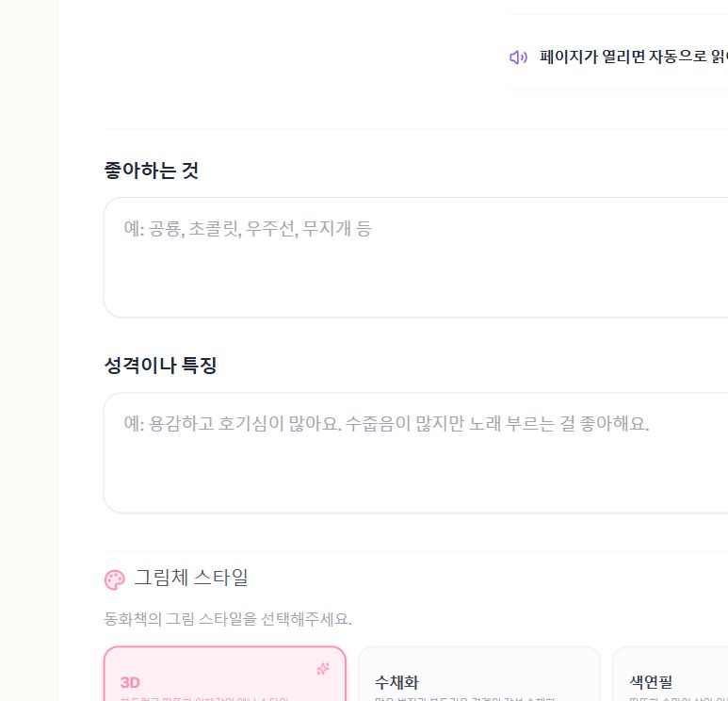Click the 색연필 title text

point(651,682)
